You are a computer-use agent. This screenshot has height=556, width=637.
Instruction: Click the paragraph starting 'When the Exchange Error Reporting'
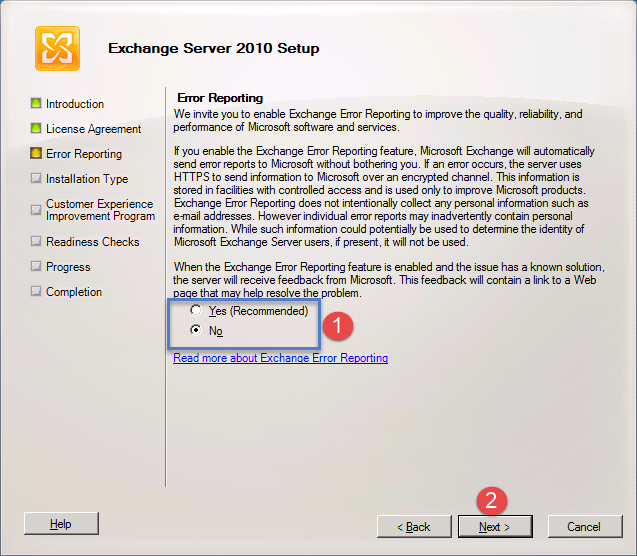click(x=389, y=280)
